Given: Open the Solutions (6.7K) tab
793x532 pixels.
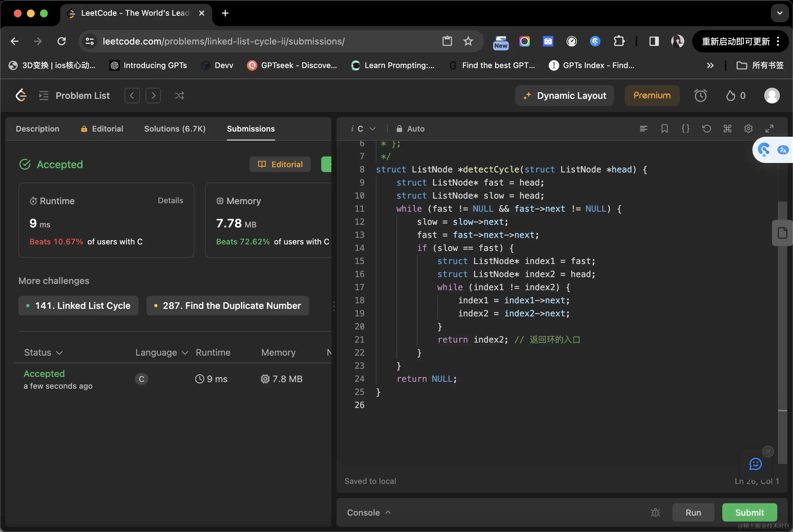Looking at the screenshot, I should pos(175,129).
